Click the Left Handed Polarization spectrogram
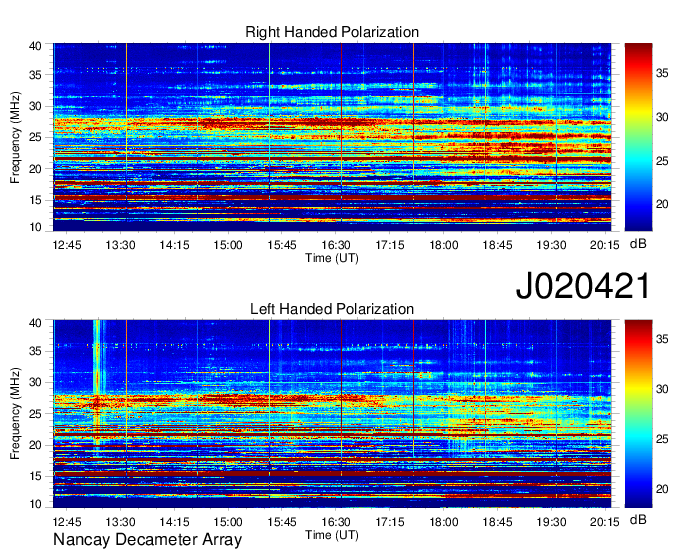 click(x=332, y=414)
